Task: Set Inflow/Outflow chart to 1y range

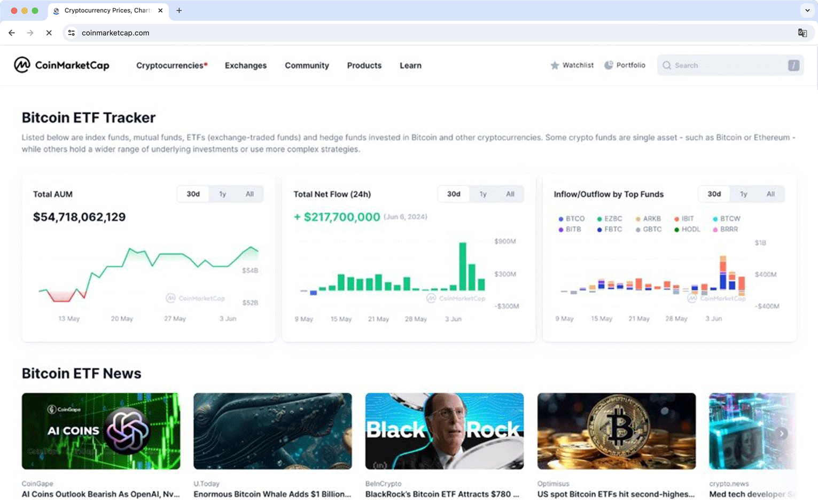Action: pos(743,194)
